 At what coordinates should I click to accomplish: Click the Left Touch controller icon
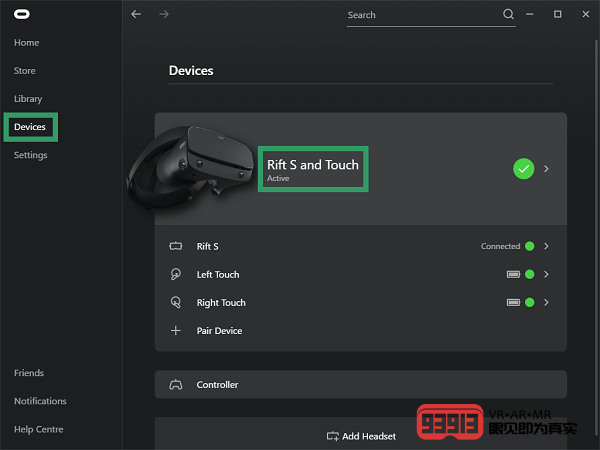tap(176, 274)
